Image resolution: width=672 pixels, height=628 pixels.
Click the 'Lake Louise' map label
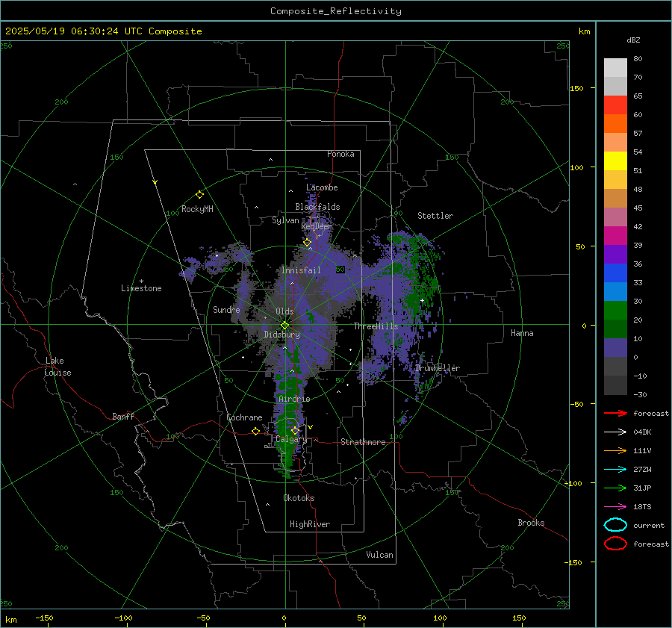[57, 367]
